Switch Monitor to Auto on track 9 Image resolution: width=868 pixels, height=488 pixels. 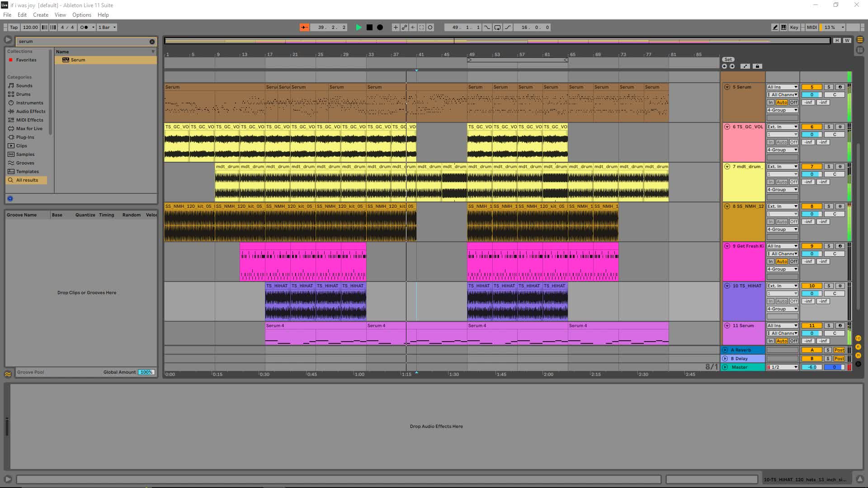782,262
